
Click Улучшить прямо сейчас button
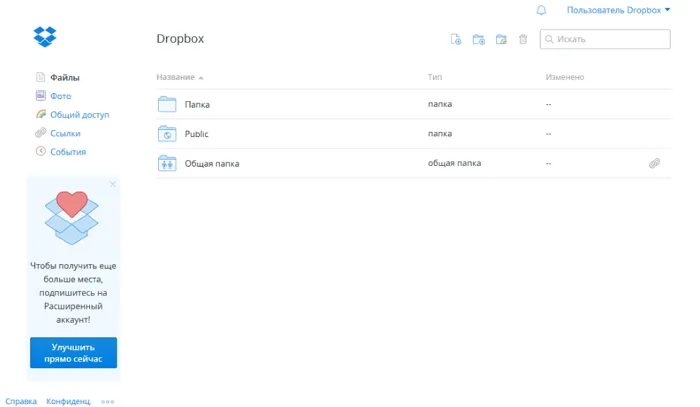click(x=74, y=353)
